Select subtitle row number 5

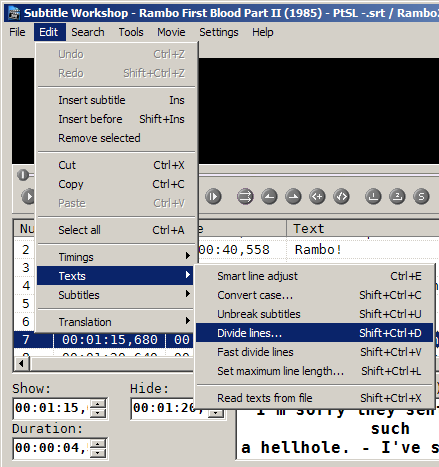(26, 304)
